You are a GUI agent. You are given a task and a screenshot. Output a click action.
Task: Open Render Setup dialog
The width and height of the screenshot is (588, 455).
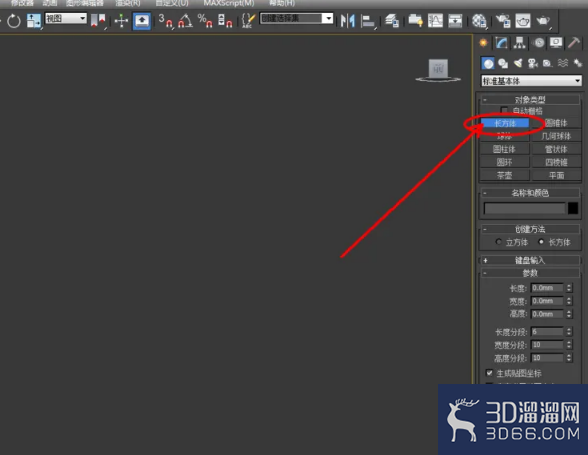pyautogui.click(x=503, y=21)
